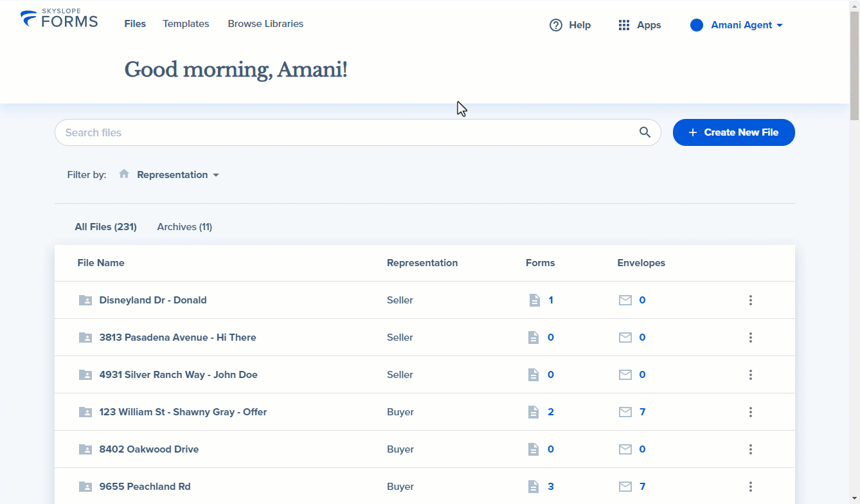860x504 pixels.
Task: Open the Amani Agent account menu arrow
Action: pos(780,26)
